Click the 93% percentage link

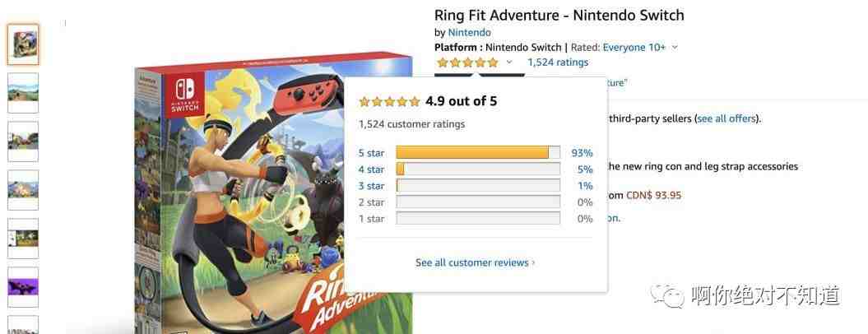(x=583, y=153)
